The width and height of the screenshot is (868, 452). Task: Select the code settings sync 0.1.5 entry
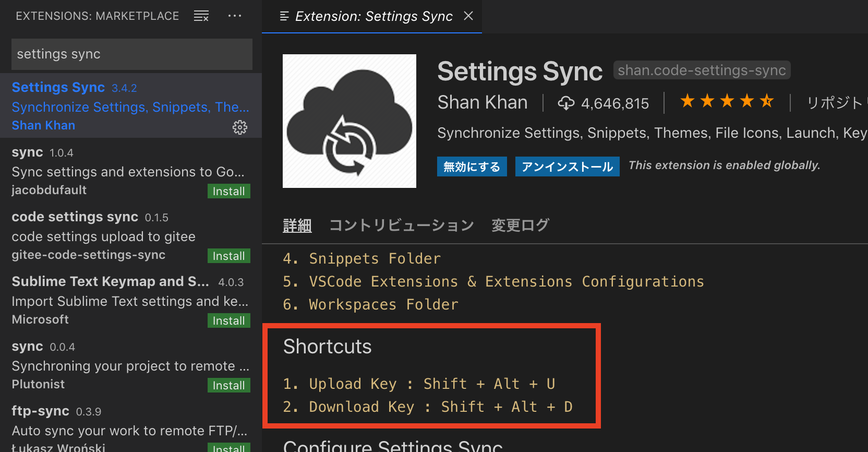click(x=131, y=235)
